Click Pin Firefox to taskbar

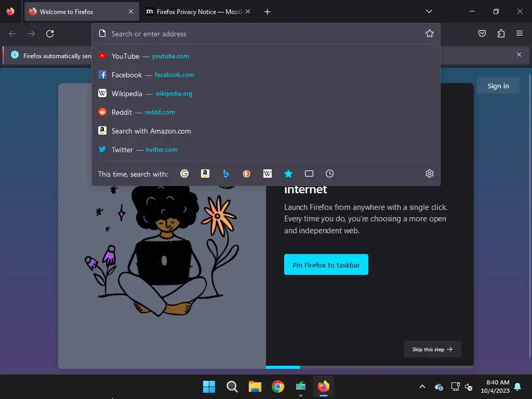coord(326,264)
